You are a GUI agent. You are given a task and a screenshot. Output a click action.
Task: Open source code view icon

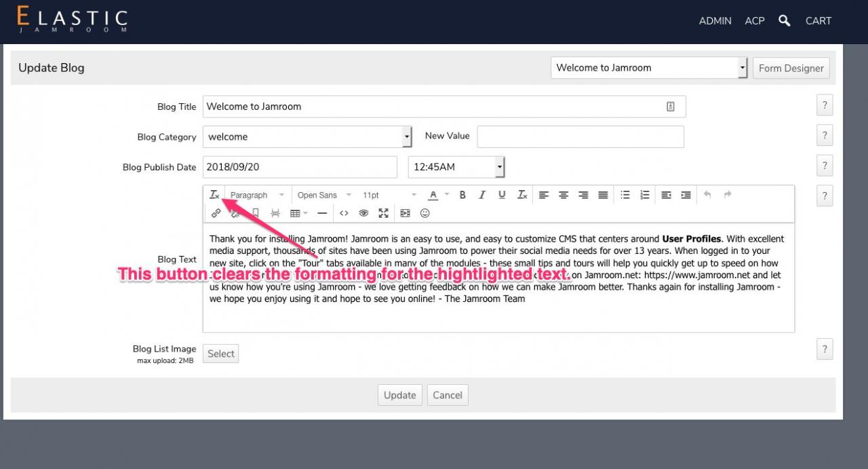[344, 213]
